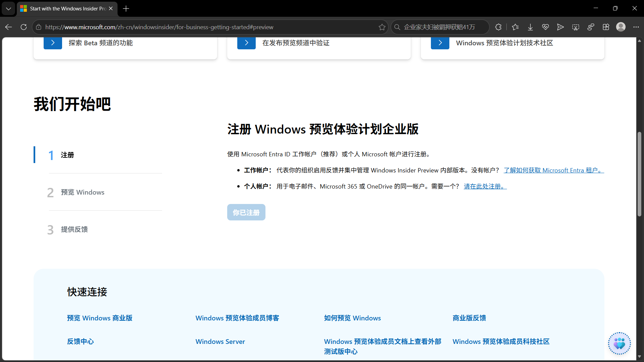Open the tab actions dropdown chevron

click(8, 9)
